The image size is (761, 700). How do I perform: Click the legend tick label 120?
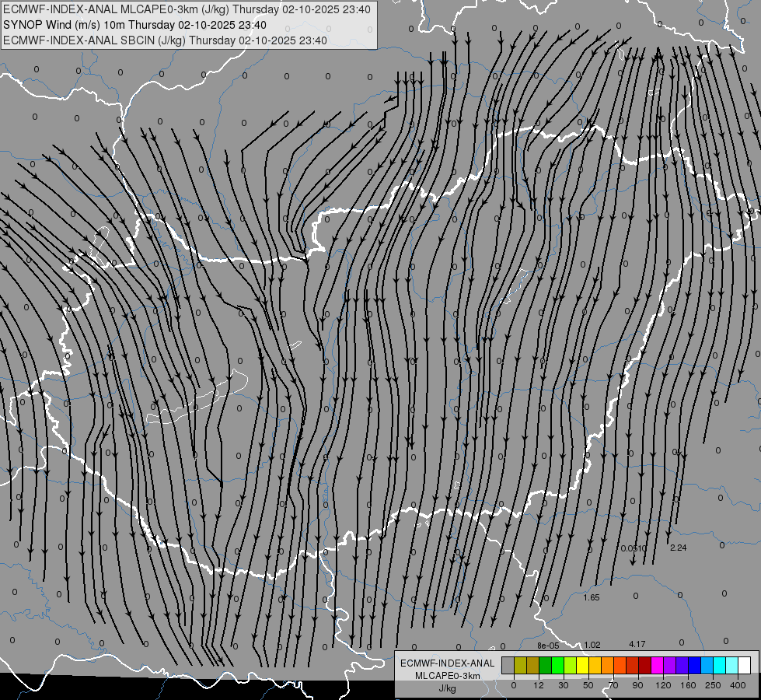click(x=663, y=685)
